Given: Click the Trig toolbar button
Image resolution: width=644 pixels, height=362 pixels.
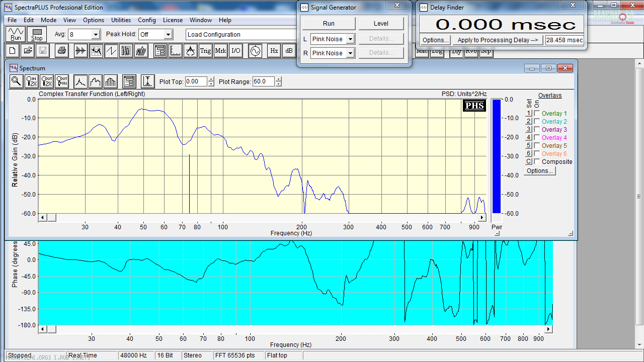Looking at the screenshot, I should pos(206,50).
